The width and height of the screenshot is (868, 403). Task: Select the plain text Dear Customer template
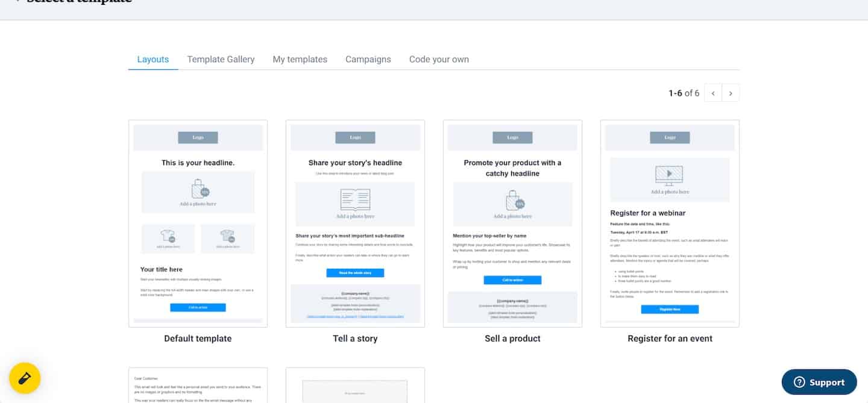pos(198,386)
